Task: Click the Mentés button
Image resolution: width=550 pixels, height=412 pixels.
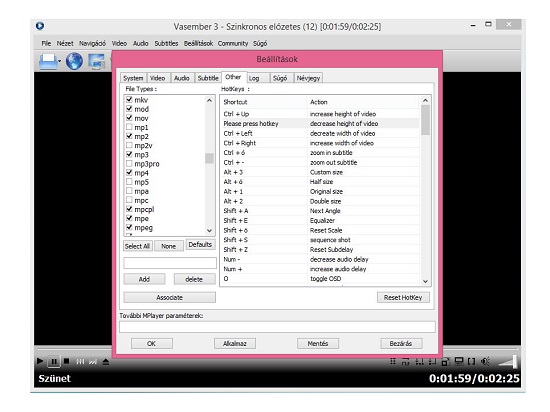Action: point(318,343)
